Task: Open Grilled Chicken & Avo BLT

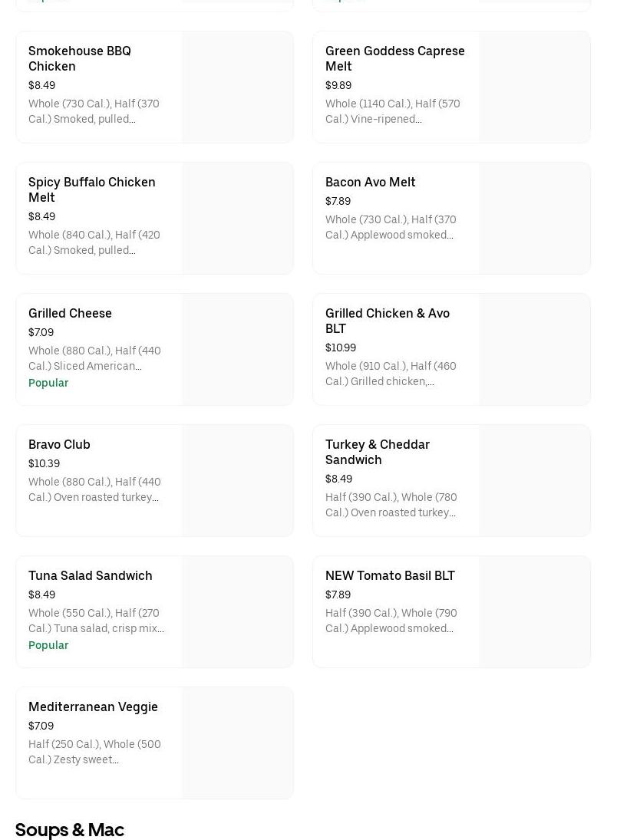Action: click(387, 321)
